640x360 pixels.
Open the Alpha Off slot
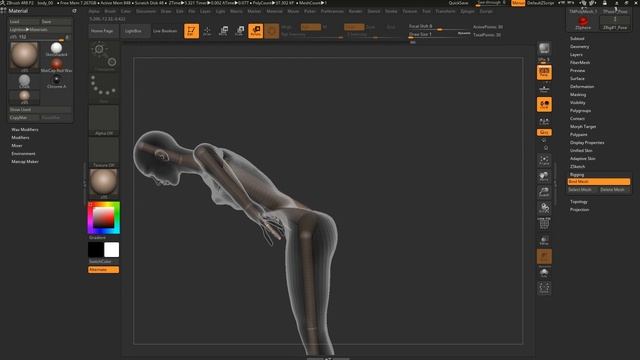[x=104, y=120]
